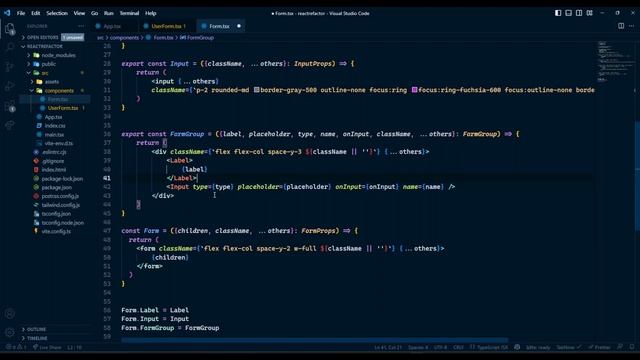Screen dimensions: 640x360
Task: Click the VS Code logo icon
Action: (x=7, y=13)
